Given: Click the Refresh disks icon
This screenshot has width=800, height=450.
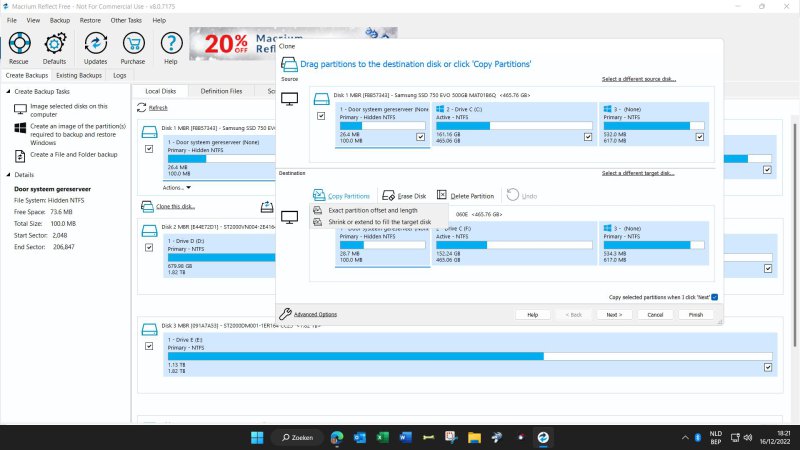Looking at the screenshot, I should [x=141, y=108].
